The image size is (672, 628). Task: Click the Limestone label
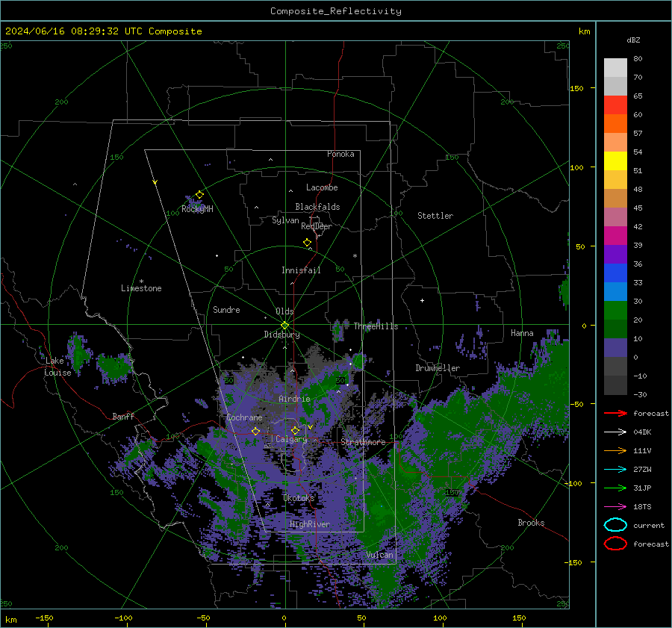141,288
